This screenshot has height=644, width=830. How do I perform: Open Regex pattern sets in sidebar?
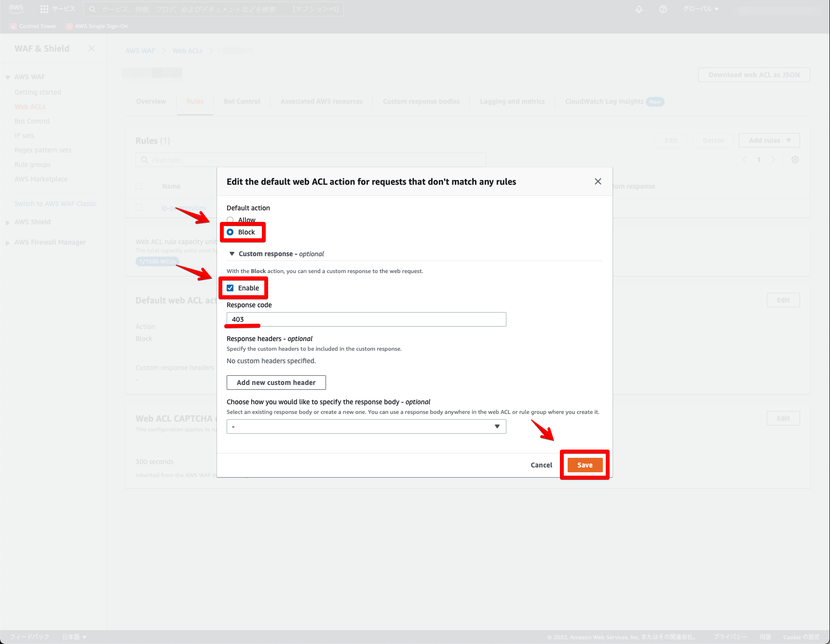tap(42, 150)
